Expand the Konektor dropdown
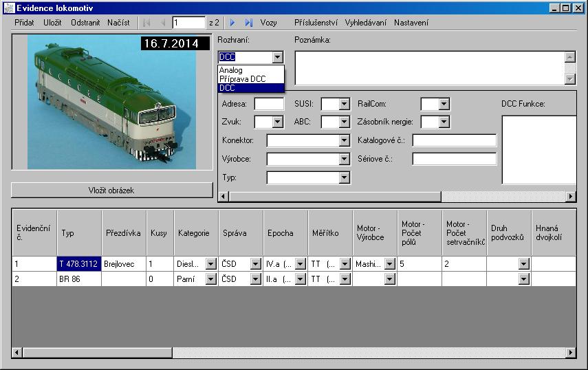 (345, 141)
